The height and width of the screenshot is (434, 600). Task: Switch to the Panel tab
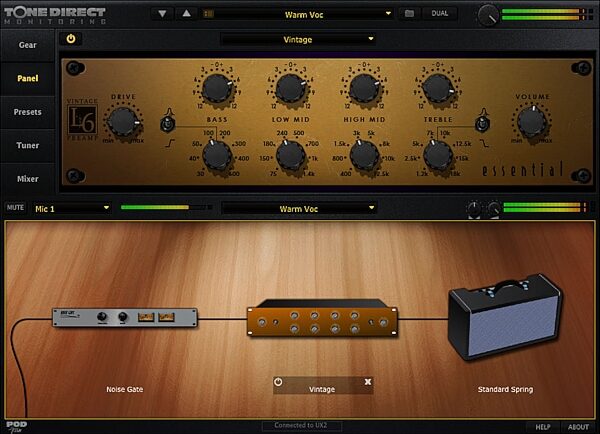tap(28, 78)
